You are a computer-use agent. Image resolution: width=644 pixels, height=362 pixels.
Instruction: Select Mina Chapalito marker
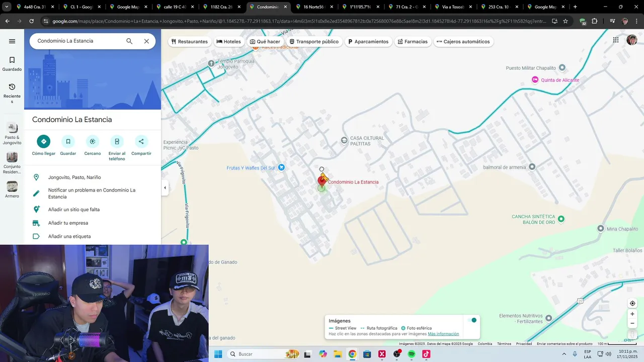coord(601,229)
